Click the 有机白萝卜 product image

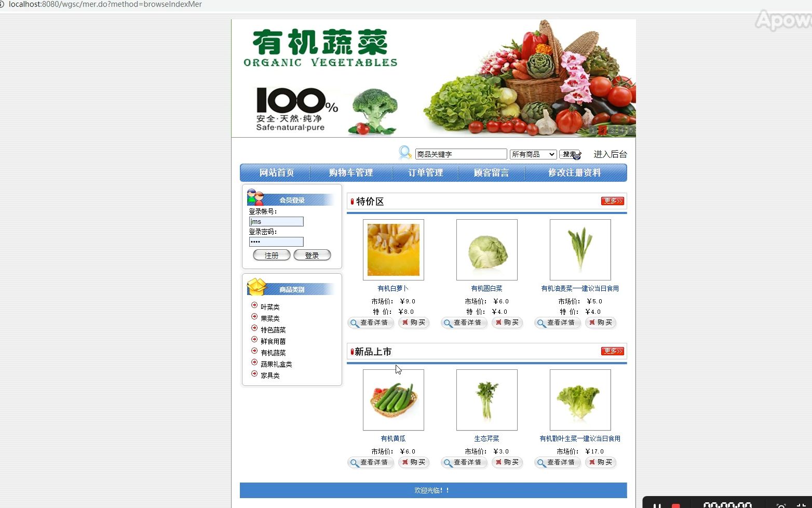[394, 250]
